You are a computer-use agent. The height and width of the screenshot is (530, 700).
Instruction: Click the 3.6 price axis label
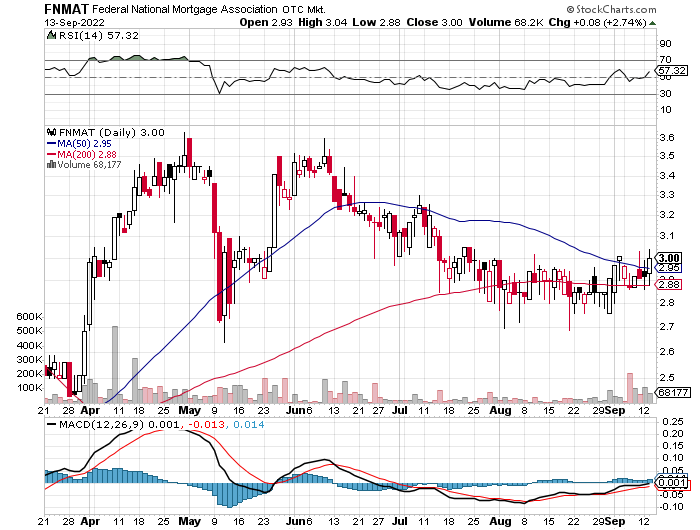[x=667, y=138]
